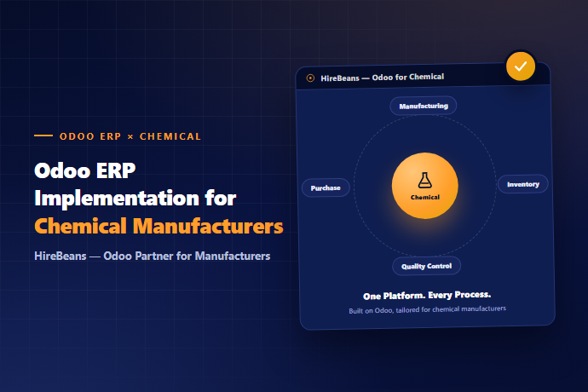Click the 'Chemical' label in the orange circle

pyautogui.click(x=425, y=198)
